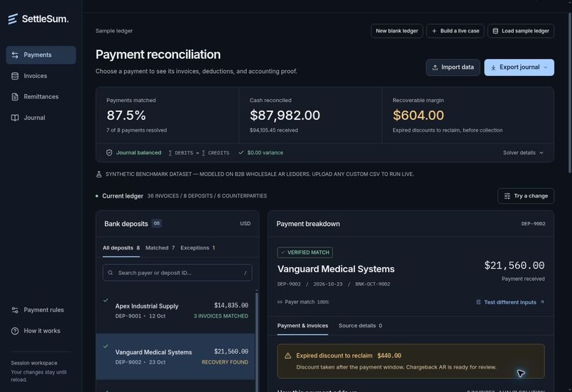The image size is (572, 392).
Task: Select the Matched deposits tab
Action: pos(160,248)
